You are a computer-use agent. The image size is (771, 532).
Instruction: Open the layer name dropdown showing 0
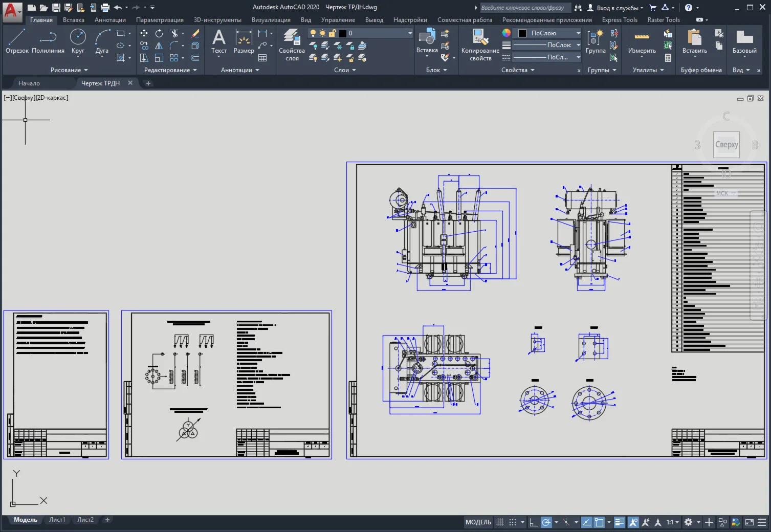pos(360,33)
